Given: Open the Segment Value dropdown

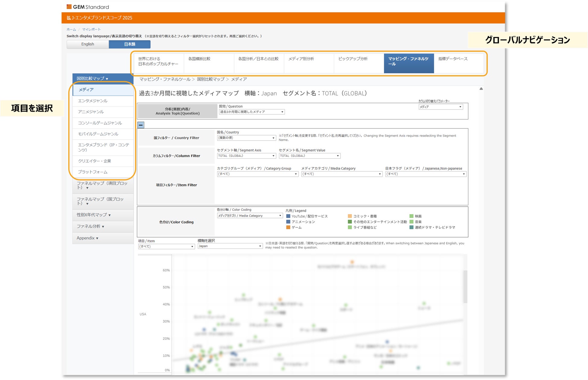Looking at the screenshot, I should (x=309, y=156).
